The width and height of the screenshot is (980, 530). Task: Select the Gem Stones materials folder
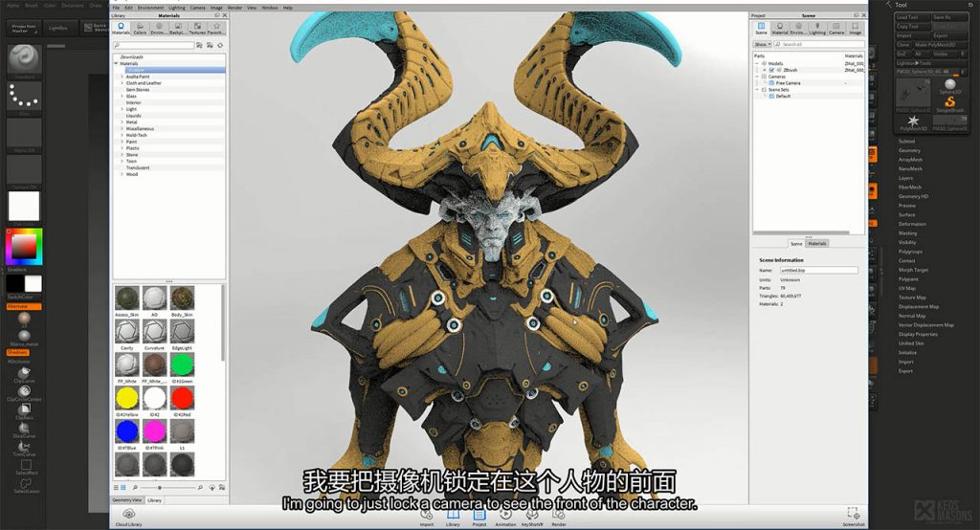point(138,89)
